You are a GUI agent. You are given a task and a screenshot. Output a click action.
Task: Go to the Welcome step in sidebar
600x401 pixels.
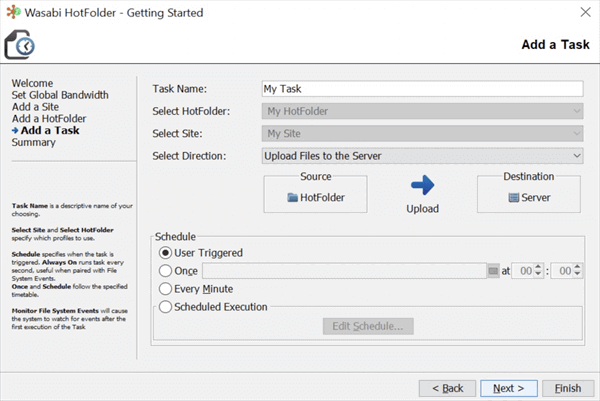pyautogui.click(x=32, y=83)
